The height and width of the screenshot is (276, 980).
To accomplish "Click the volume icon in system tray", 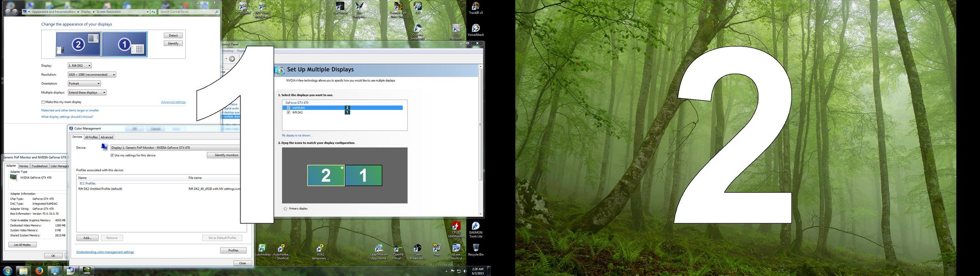I will [x=465, y=271].
